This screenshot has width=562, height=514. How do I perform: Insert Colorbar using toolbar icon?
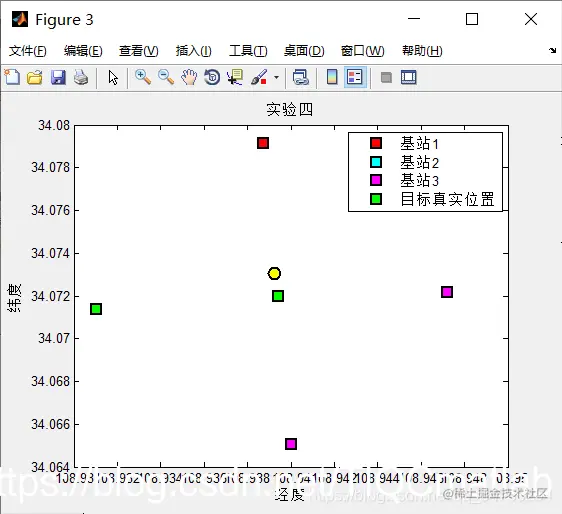click(x=332, y=77)
